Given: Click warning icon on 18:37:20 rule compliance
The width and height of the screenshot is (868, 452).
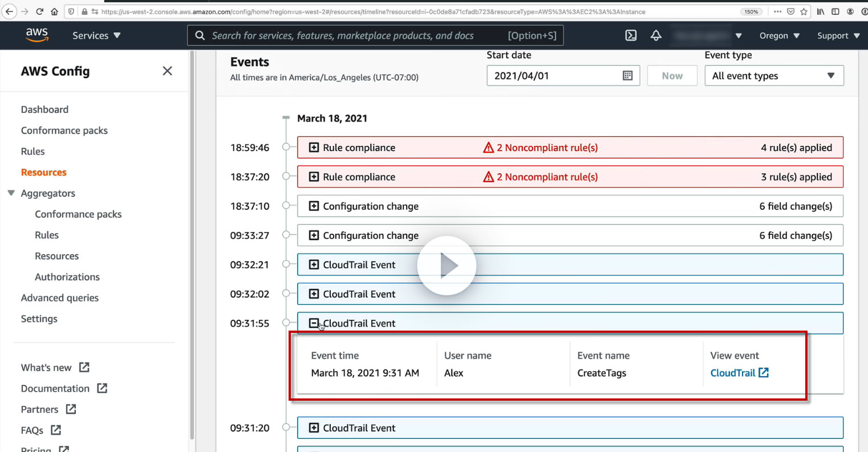Looking at the screenshot, I should point(488,177).
